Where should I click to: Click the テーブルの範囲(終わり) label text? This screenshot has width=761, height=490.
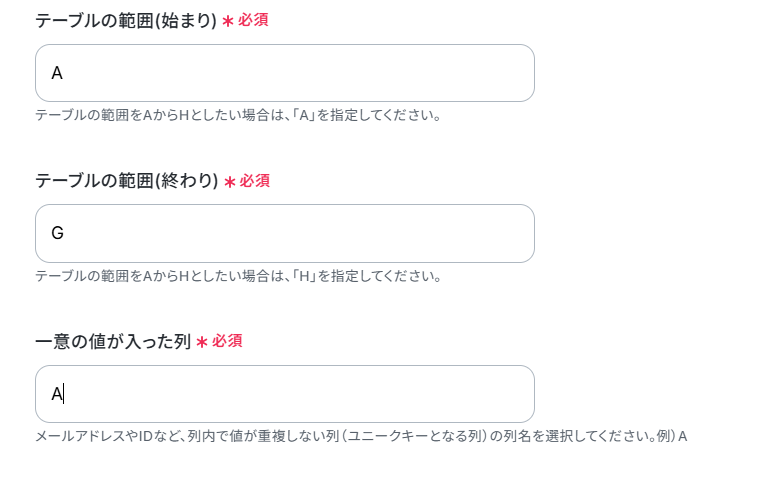pos(127,180)
